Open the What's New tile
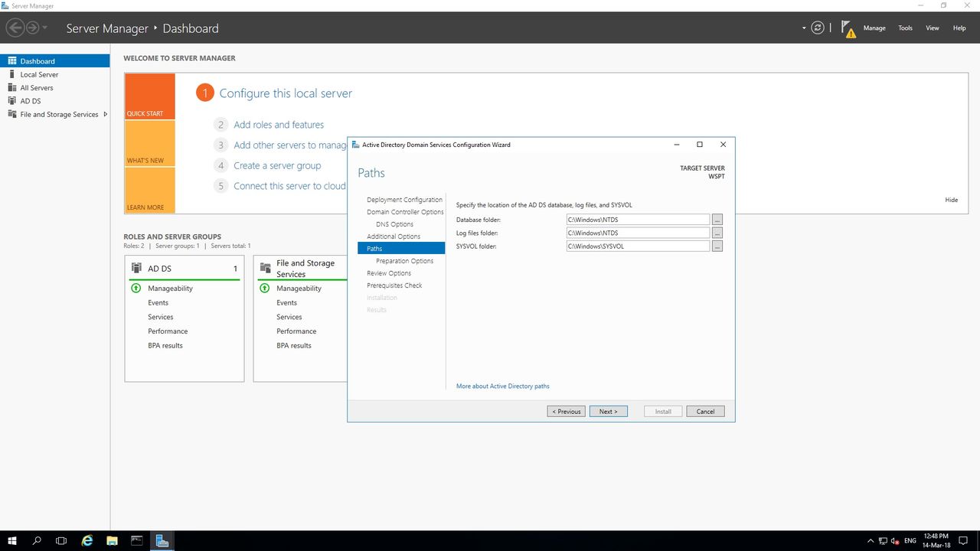The height and width of the screenshot is (551, 980). point(150,144)
